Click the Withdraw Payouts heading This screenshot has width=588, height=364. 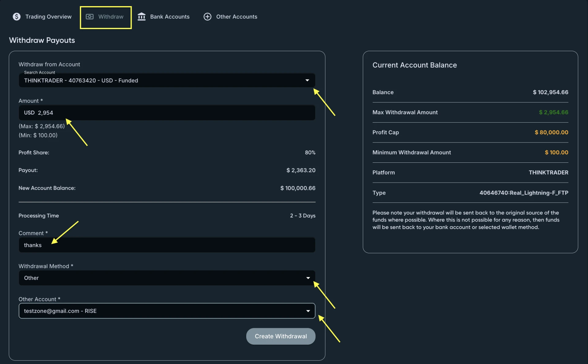(x=42, y=40)
